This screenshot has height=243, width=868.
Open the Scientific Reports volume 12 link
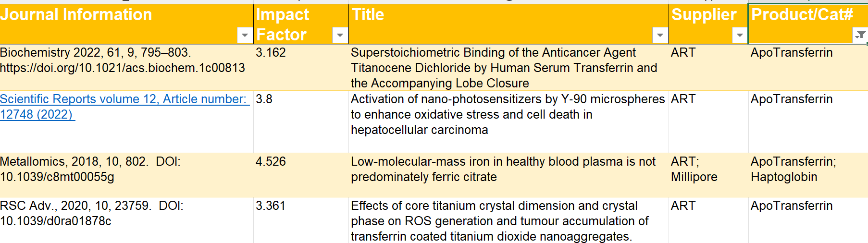coord(123,99)
